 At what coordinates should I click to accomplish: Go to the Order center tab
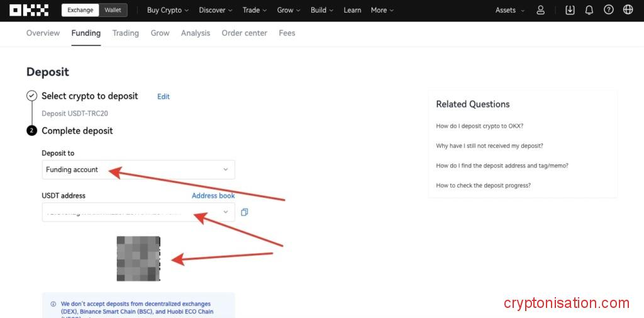[x=244, y=33]
